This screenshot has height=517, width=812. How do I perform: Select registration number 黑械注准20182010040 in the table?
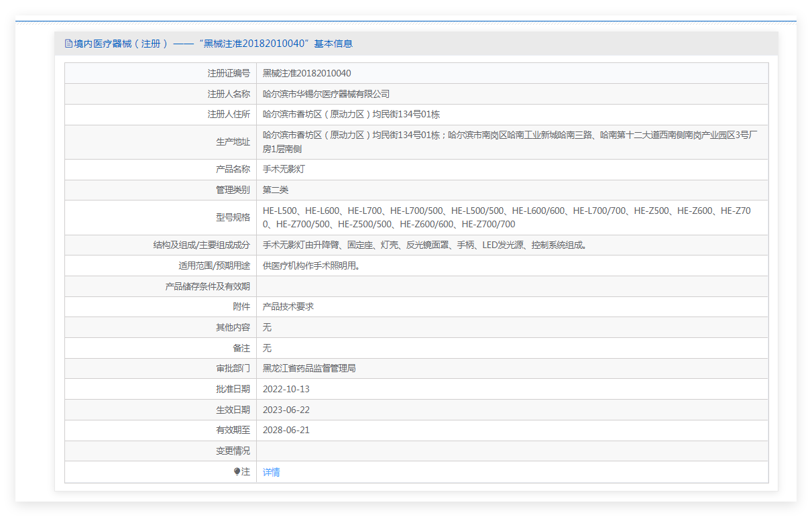click(x=306, y=73)
